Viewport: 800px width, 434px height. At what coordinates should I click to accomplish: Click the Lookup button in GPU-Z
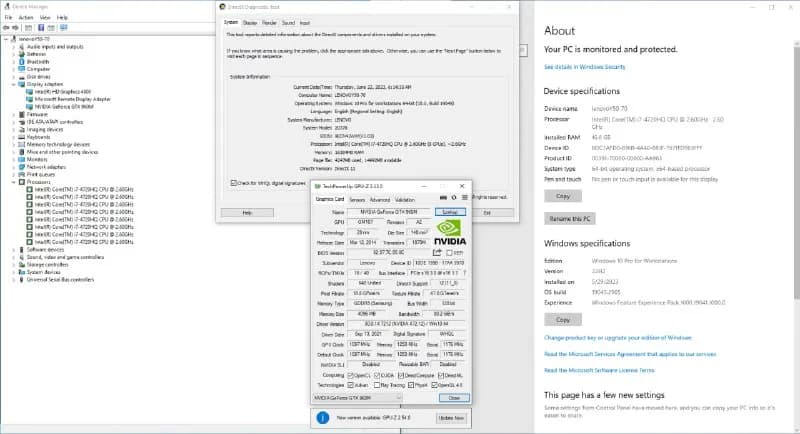[x=450, y=212]
